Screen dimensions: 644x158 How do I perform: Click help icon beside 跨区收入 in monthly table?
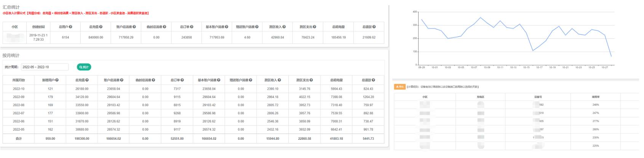[280, 80]
